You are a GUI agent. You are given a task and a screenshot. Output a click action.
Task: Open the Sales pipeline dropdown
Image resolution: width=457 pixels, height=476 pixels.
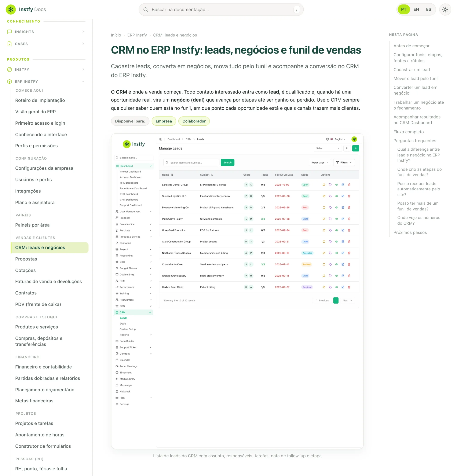coord(328,148)
